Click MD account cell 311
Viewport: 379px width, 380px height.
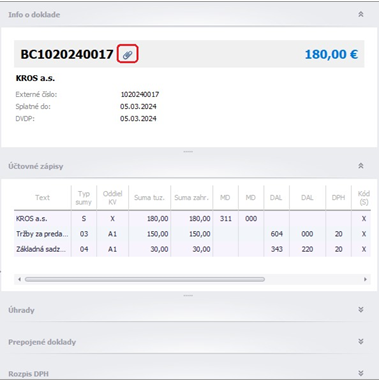[x=226, y=219]
